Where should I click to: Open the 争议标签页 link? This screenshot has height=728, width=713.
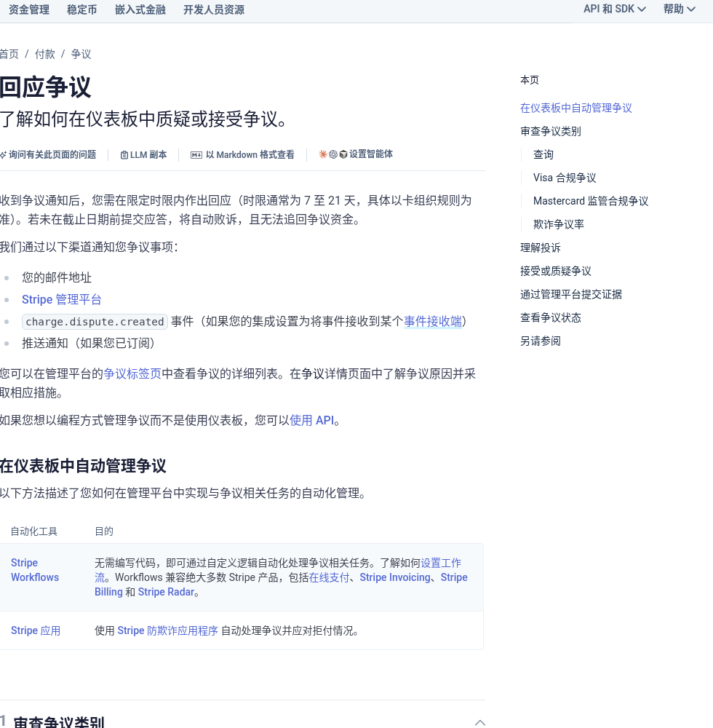click(132, 373)
